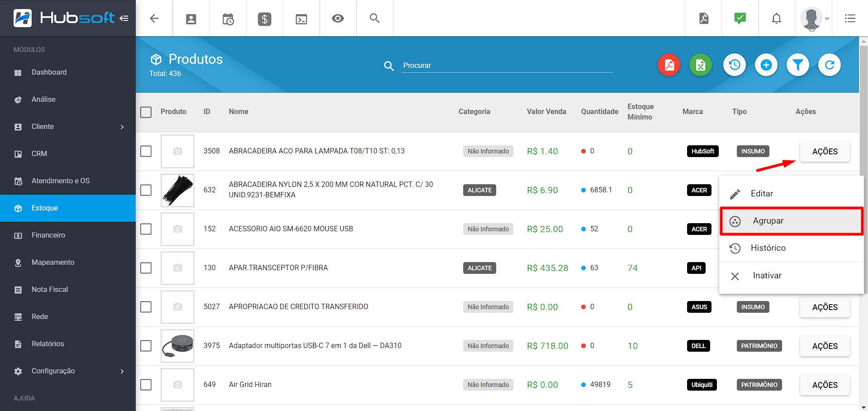868x411 pixels.
Task: Click the blue add product button
Action: (766, 65)
